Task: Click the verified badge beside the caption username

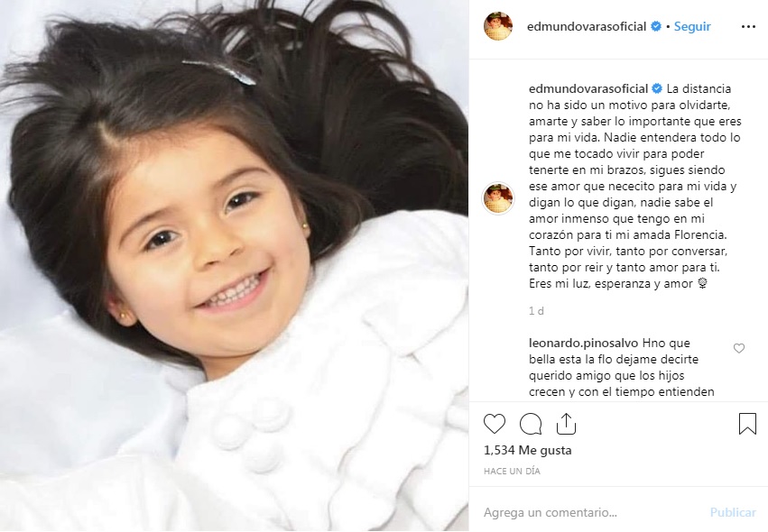Action: (x=657, y=88)
